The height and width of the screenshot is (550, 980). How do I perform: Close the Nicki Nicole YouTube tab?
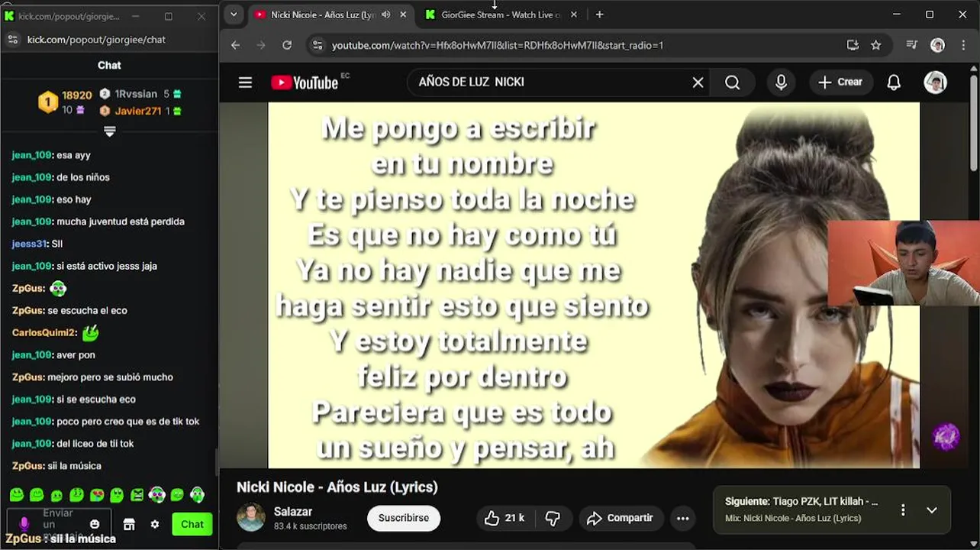click(403, 15)
